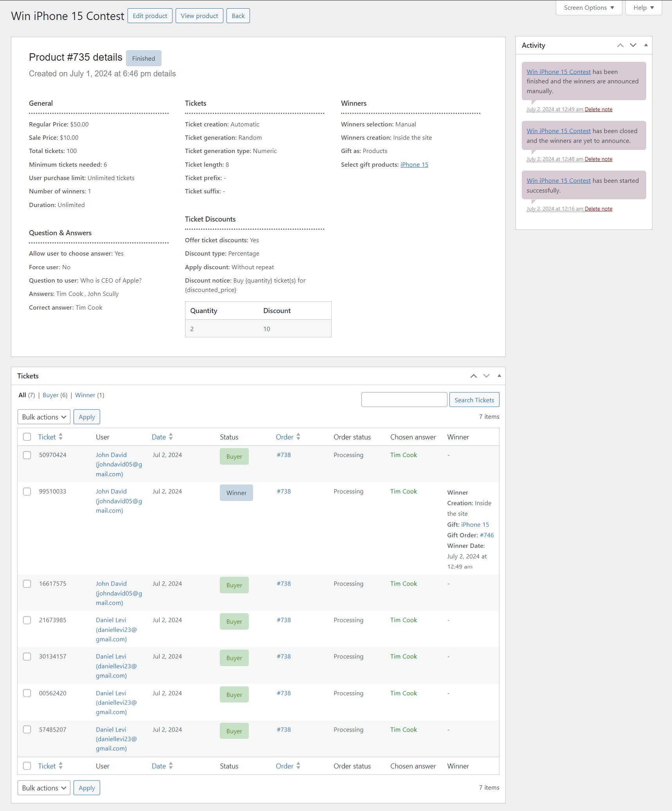Move Tickets panel down
This screenshot has width=672, height=811.
[486, 376]
